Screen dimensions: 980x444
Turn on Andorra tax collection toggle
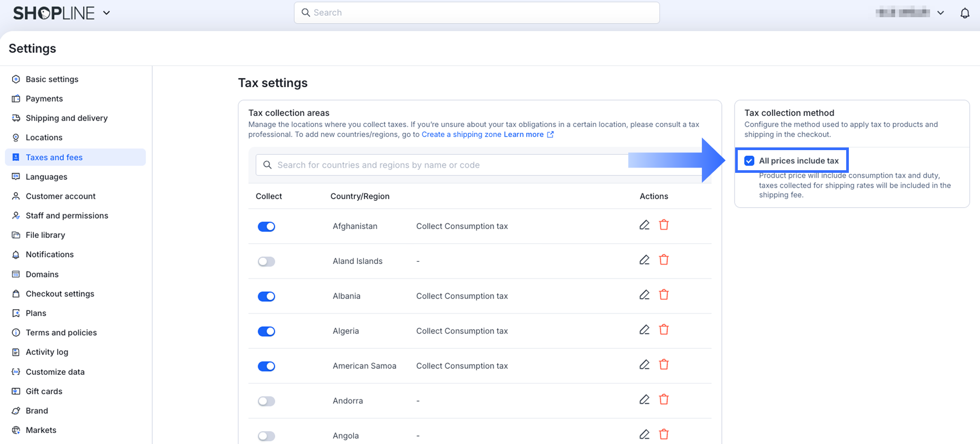coord(267,401)
